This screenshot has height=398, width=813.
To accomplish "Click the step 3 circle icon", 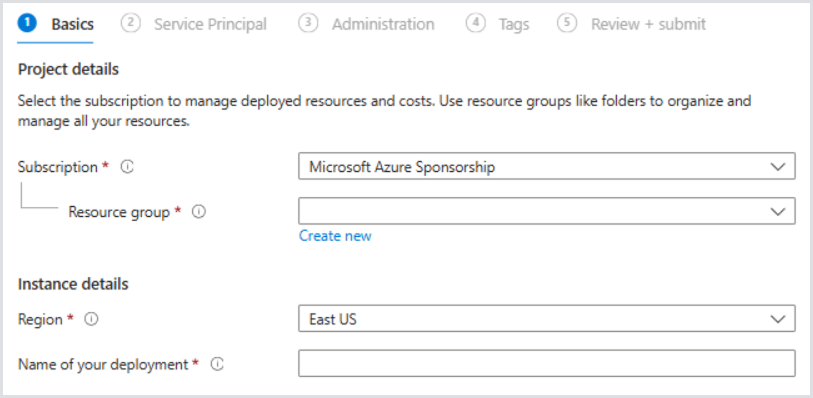I will tap(308, 23).
